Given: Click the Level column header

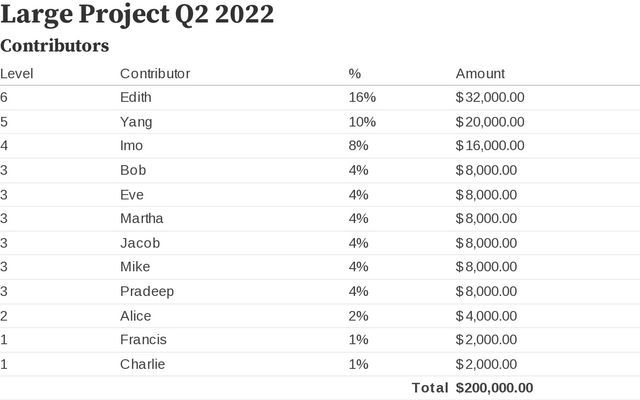Looking at the screenshot, I should tap(17, 73).
